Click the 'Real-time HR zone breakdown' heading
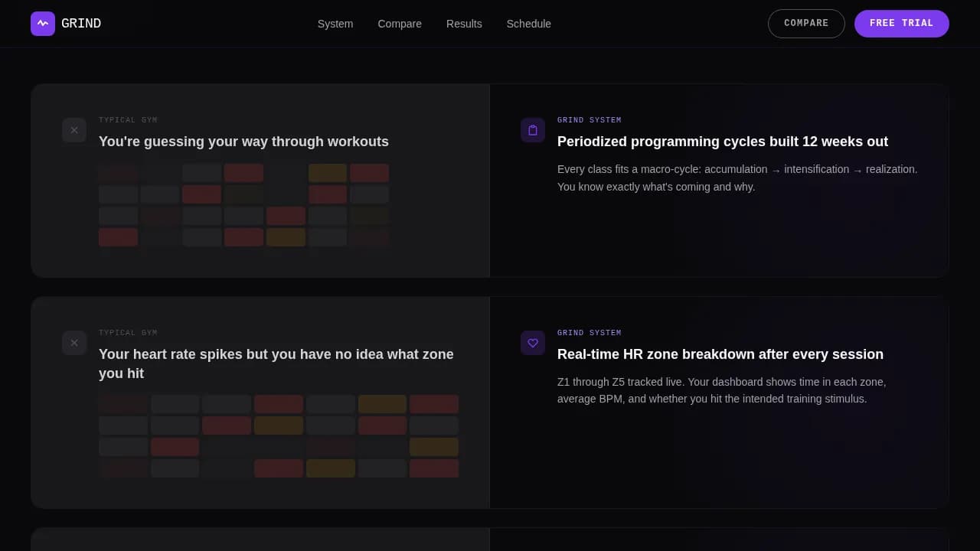 pyautogui.click(x=720, y=354)
